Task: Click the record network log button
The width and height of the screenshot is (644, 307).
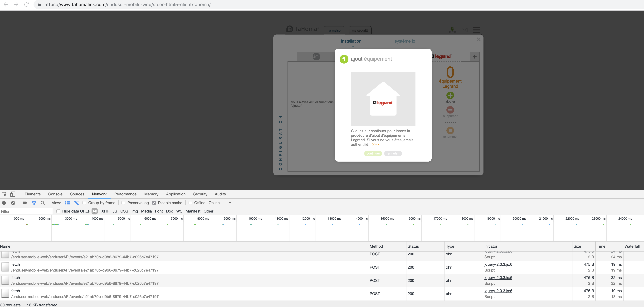Action: click(x=4, y=203)
